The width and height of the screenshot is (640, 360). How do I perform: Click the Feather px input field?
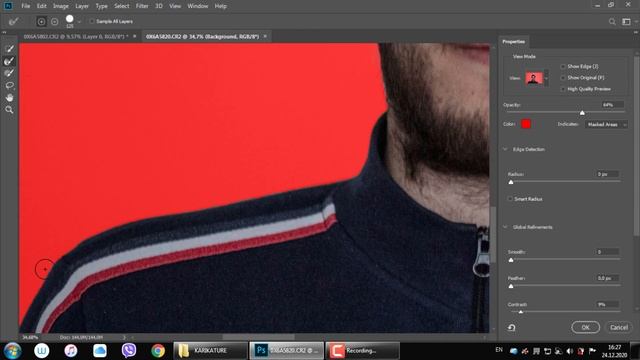point(607,278)
